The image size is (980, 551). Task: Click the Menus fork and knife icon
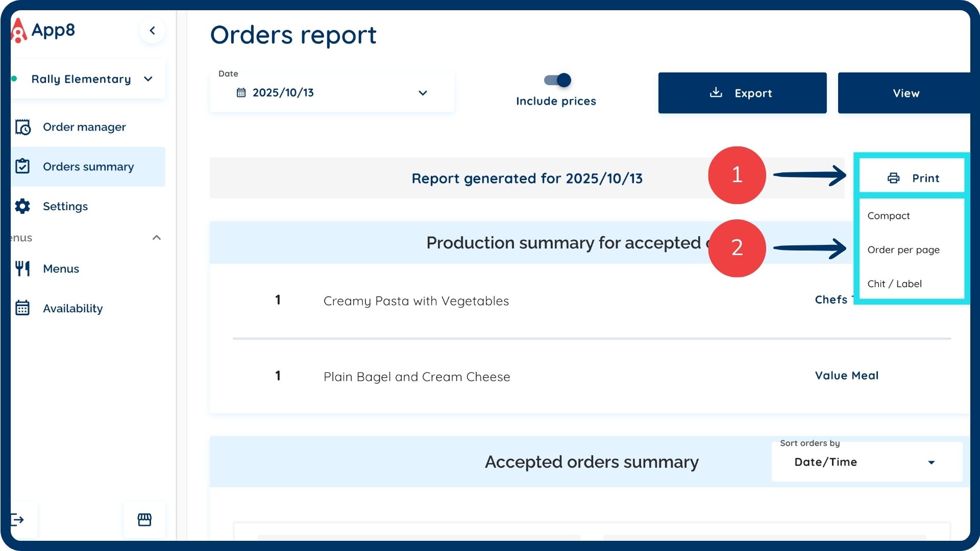point(22,268)
